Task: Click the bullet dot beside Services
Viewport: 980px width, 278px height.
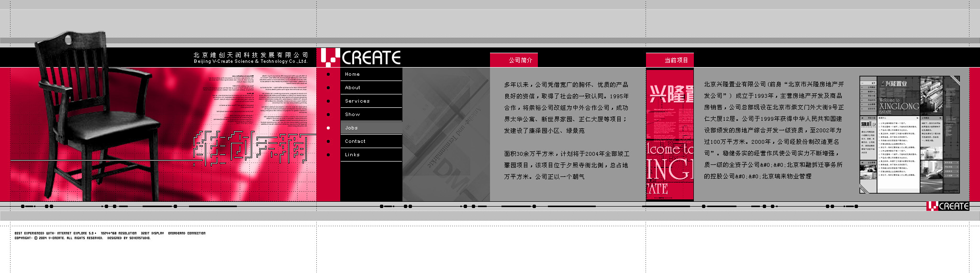Action: pyautogui.click(x=328, y=101)
